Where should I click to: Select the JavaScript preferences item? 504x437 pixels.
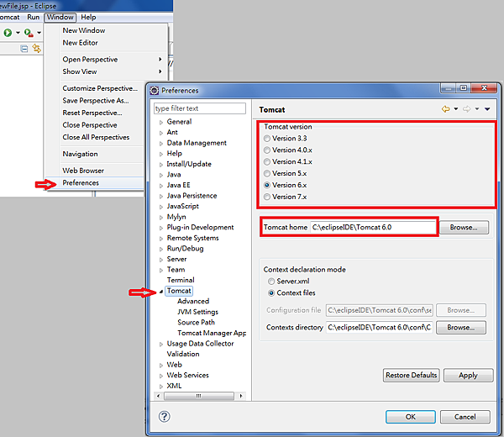182,207
